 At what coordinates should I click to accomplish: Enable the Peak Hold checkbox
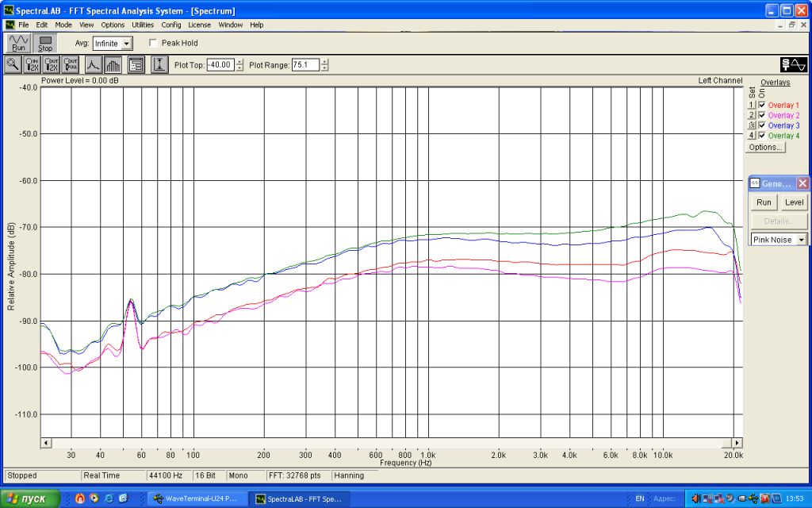point(153,43)
